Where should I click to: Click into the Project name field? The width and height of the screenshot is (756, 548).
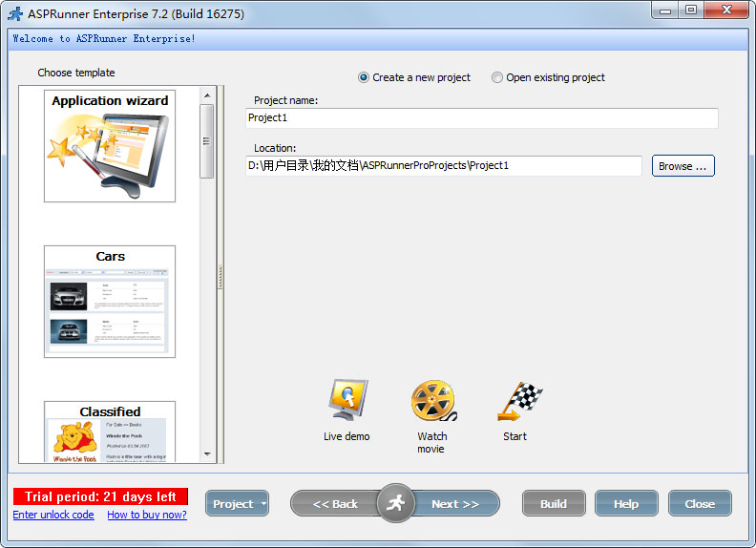481,118
